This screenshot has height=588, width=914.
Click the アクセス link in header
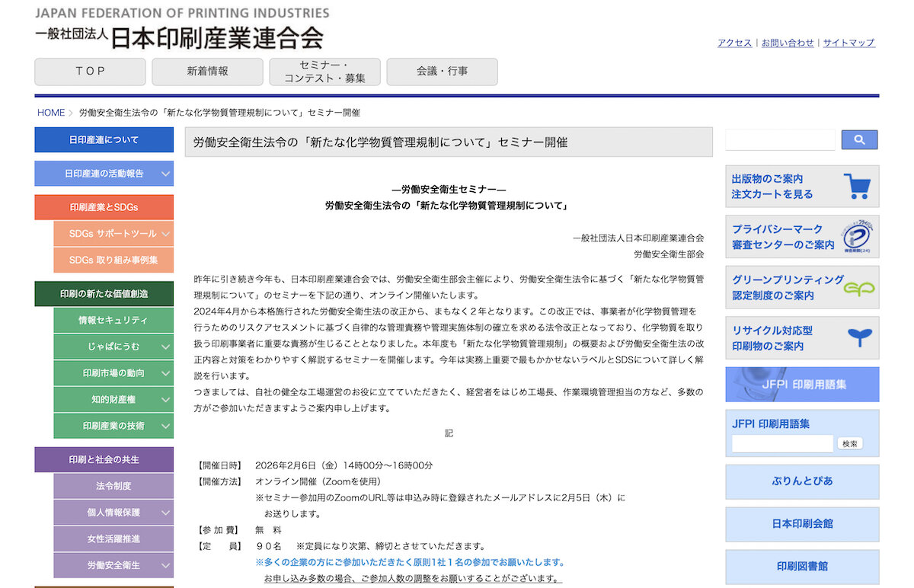734,43
